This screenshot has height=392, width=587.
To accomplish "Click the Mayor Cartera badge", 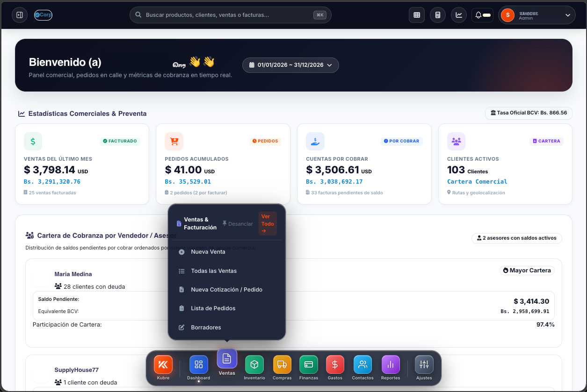I will (527, 271).
